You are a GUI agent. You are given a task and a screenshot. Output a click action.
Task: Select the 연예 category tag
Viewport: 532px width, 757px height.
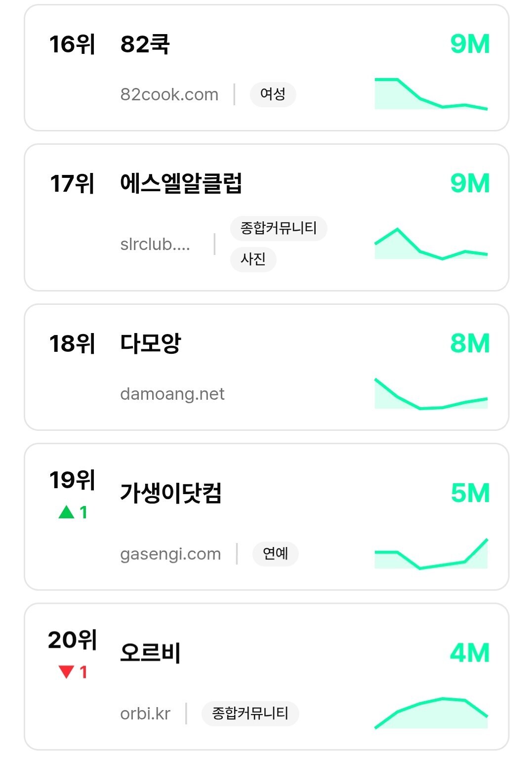[x=275, y=553]
